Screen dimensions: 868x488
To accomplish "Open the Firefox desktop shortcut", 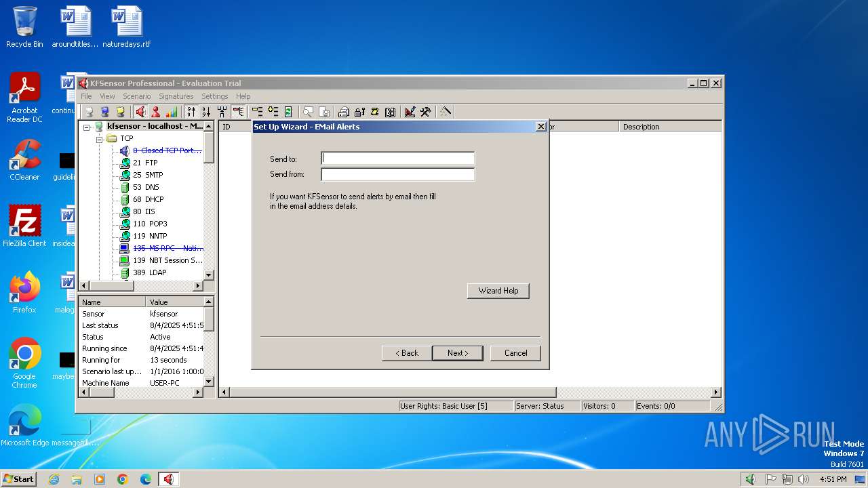I will pos(24,293).
